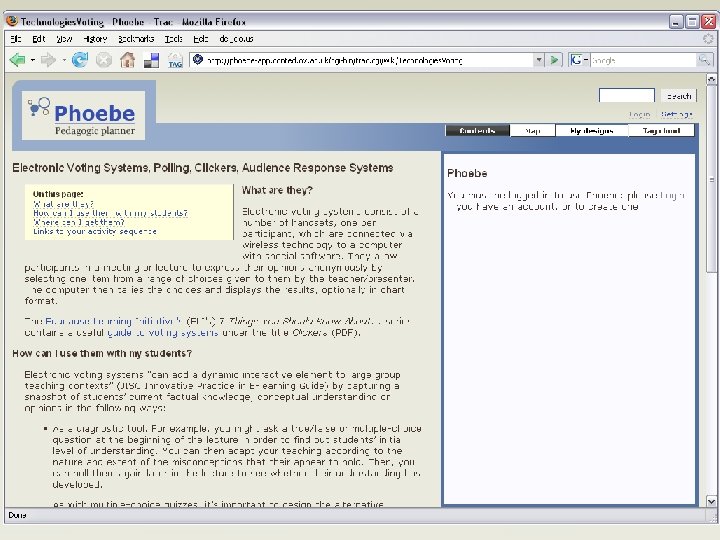Switch to the Map tab
The width and height of the screenshot is (720, 540).
pyautogui.click(x=533, y=131)
